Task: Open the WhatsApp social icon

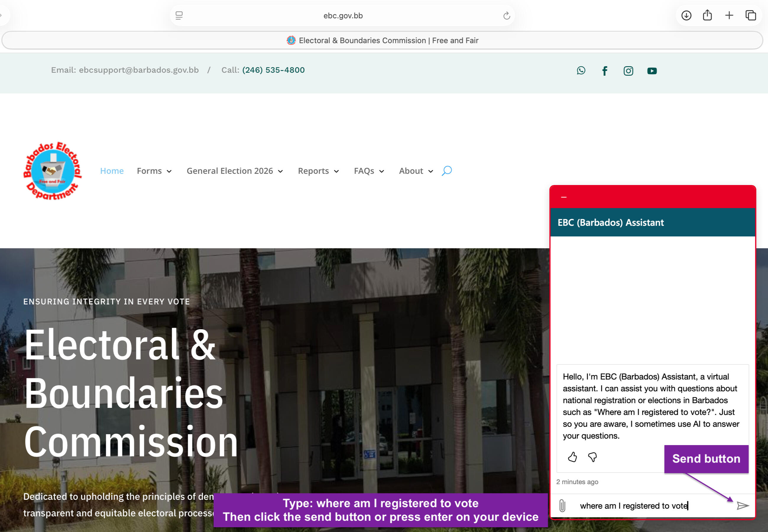Action: click(x=581, y=71)
